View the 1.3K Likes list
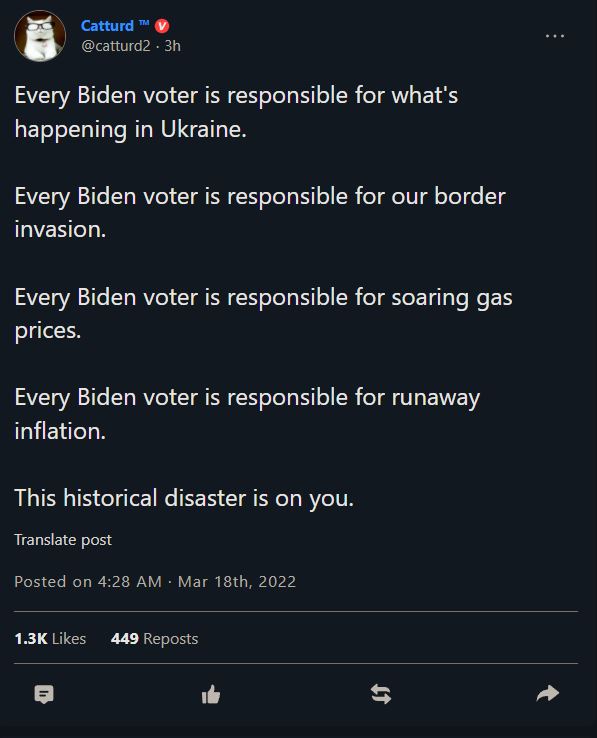The width and height of the screenshot is (597, 738). (x=50, y=639)
